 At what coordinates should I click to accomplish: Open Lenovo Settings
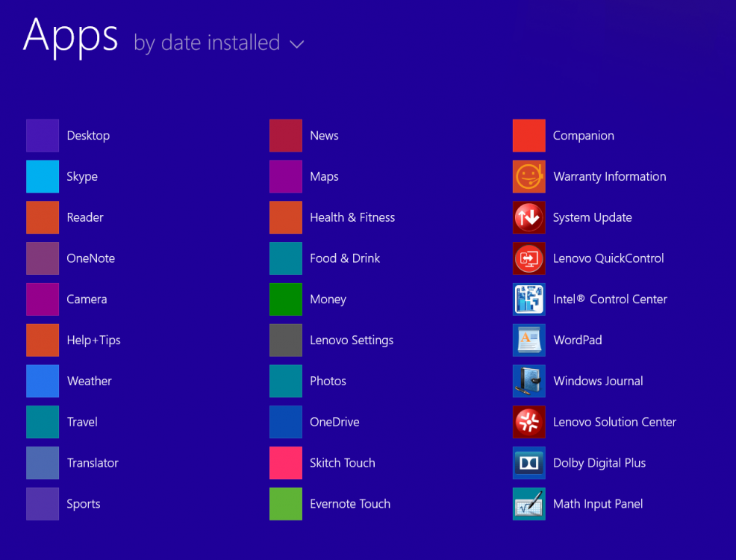click(286, 340)
